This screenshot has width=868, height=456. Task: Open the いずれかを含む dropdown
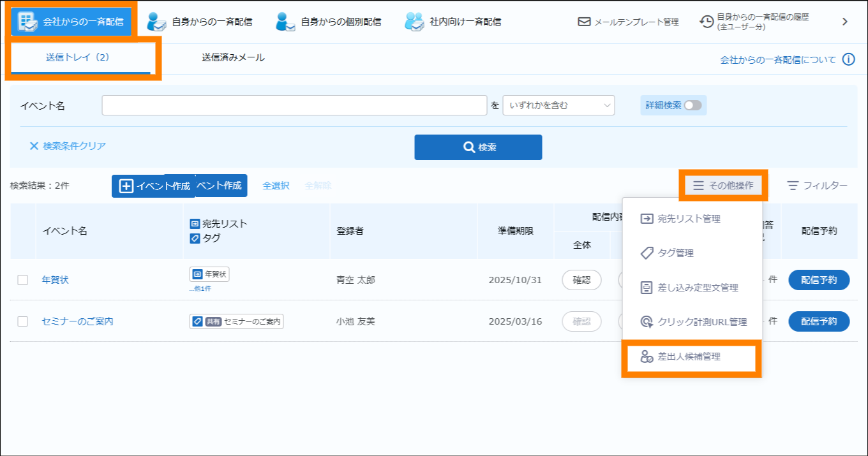[x=558, y=105]
